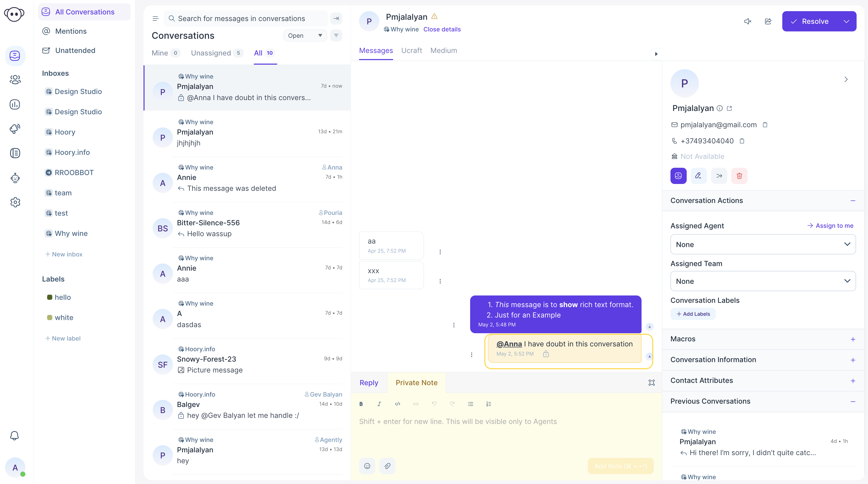Open Settings gear icon
Screen dimensions: 868x484
15,202
